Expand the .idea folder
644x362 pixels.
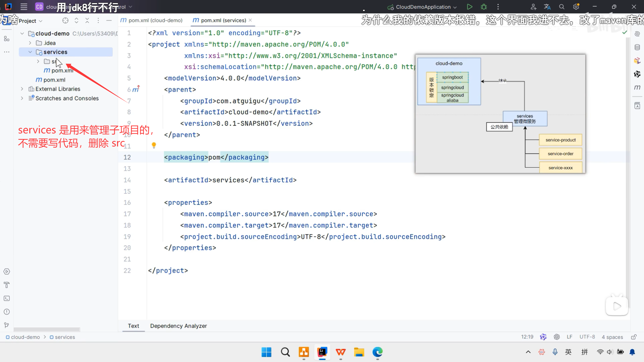pos(30,43)
